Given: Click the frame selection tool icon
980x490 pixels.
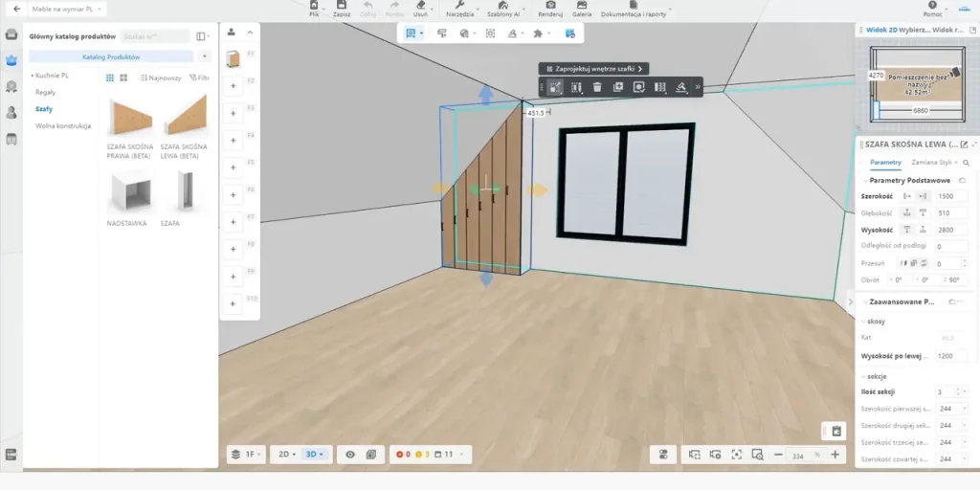Looking at the screenshot, I should 491,33.
